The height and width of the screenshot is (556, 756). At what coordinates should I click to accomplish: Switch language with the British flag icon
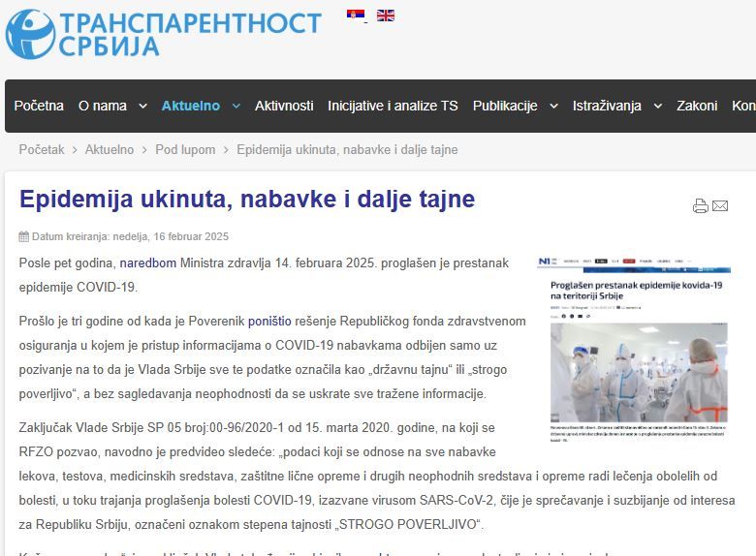pos(385,15)
